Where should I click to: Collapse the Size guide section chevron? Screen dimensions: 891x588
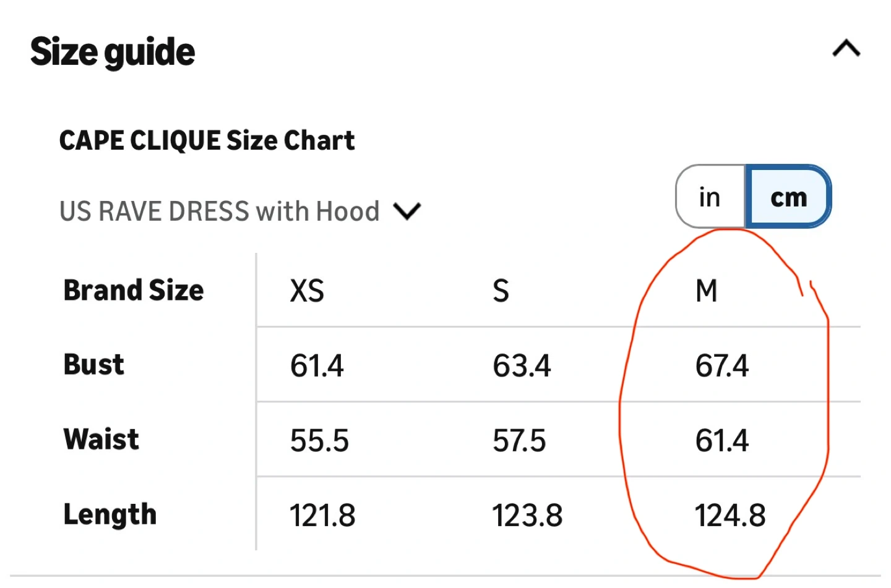tap(846, 48)
